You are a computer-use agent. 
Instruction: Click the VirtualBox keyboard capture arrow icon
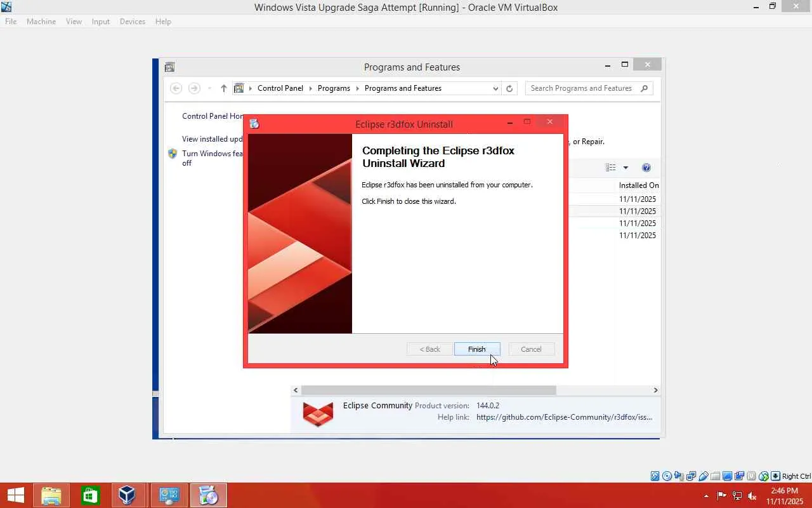(776, 476)
